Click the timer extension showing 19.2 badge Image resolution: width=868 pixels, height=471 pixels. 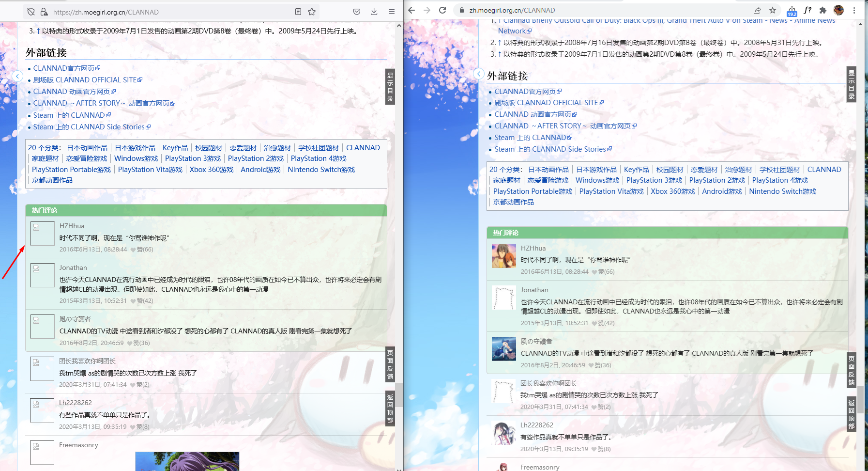point(792,10)
